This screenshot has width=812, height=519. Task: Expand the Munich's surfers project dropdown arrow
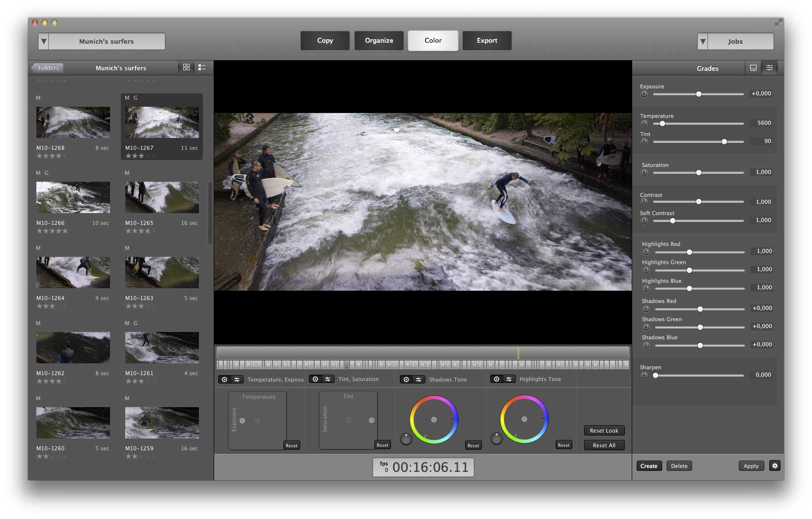(x=44, y=41)
